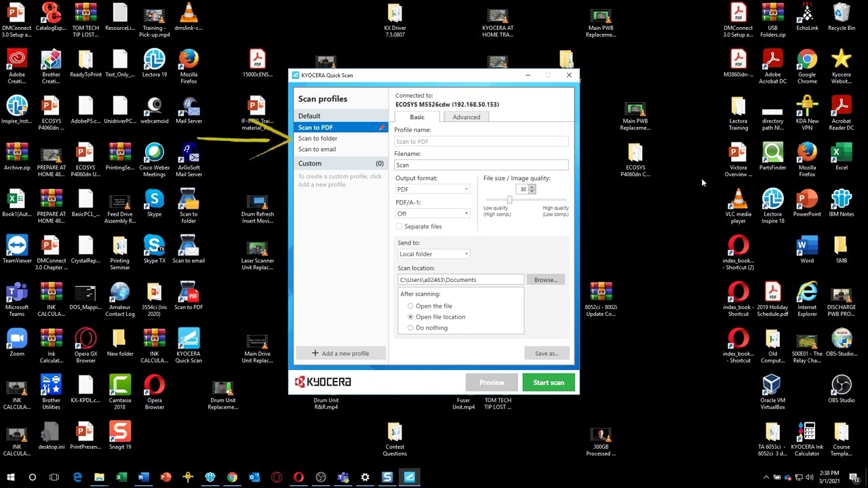Screen dimensions: 868x488
Task: Open the Snagit 19 desktop icon
Action: click(x=120, y=435)
